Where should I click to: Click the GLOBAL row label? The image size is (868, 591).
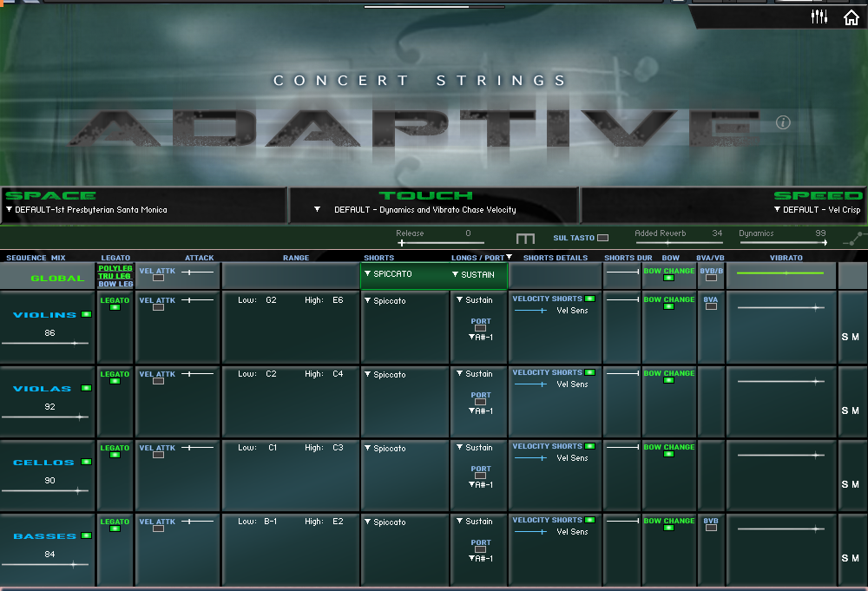coord(57,279)
